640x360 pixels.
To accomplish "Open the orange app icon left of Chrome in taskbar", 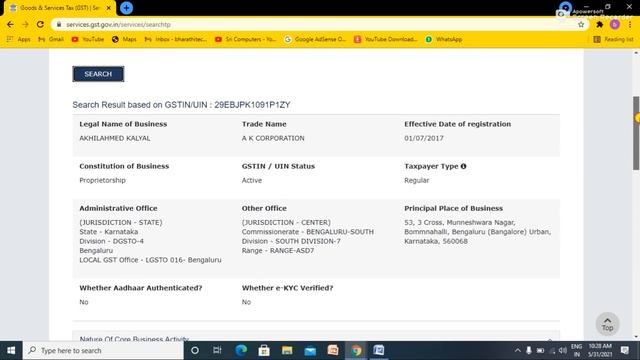I will click(x=333, y=350).
